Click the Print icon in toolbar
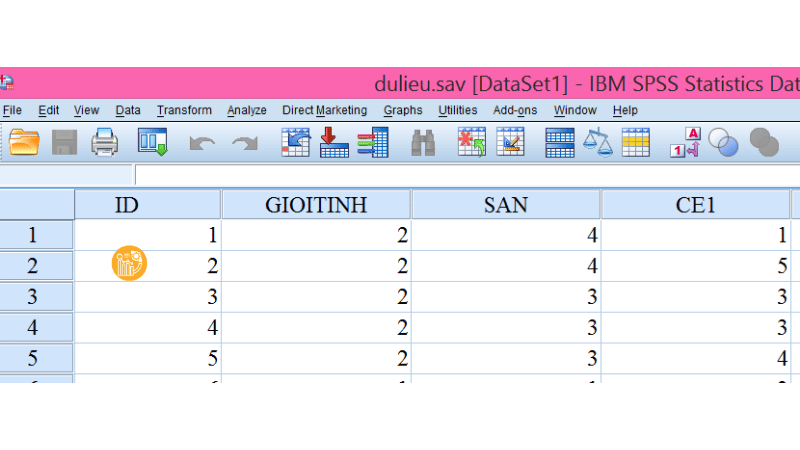Screen dimensions: 800x450 (105, 143)
